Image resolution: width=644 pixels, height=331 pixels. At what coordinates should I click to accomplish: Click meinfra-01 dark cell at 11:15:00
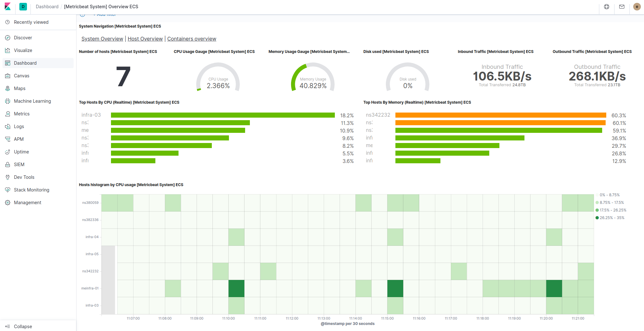tap(395, 289)
